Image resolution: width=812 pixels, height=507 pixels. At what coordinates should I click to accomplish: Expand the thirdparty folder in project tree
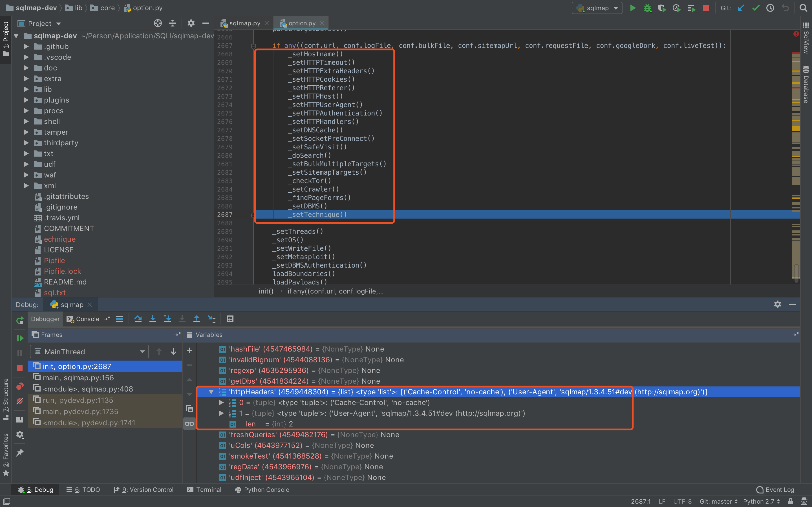pos(26,143)
